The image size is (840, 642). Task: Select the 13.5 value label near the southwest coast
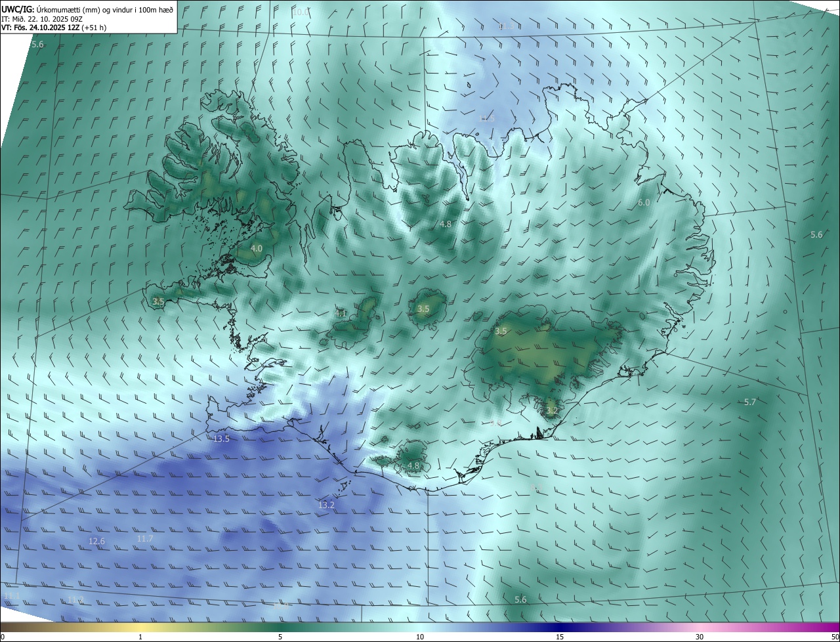tap(222, 439)
